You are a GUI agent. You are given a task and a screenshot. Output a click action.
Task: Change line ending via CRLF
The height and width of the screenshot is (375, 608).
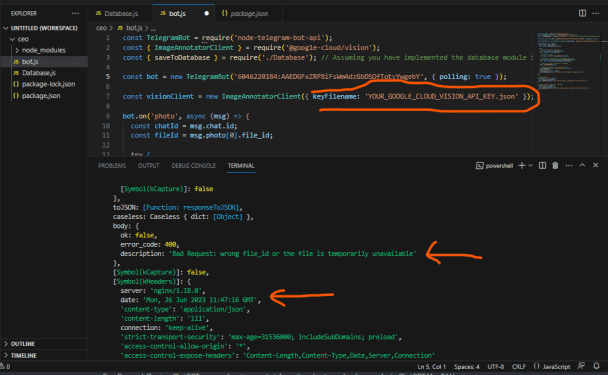coord(518,367)
